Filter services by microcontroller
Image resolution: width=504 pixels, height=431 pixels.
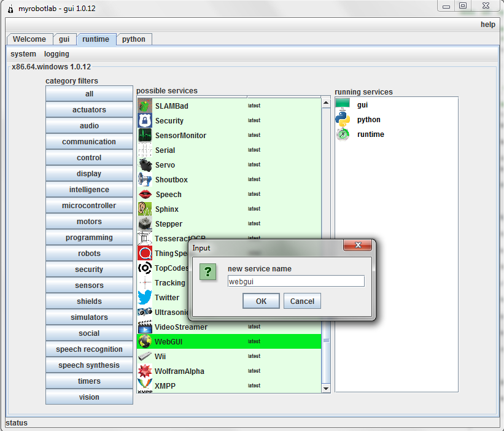(90, 206)
